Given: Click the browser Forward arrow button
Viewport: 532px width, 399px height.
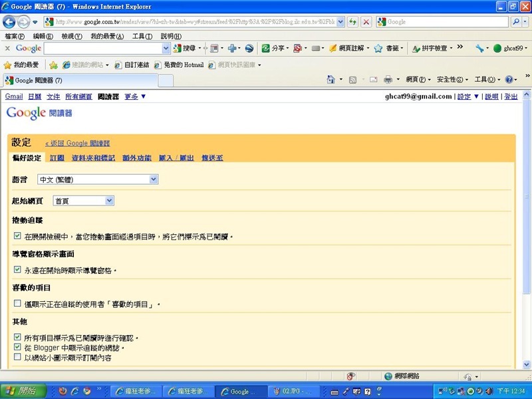Looking at the screenshot, I should (x=23, y=22).
